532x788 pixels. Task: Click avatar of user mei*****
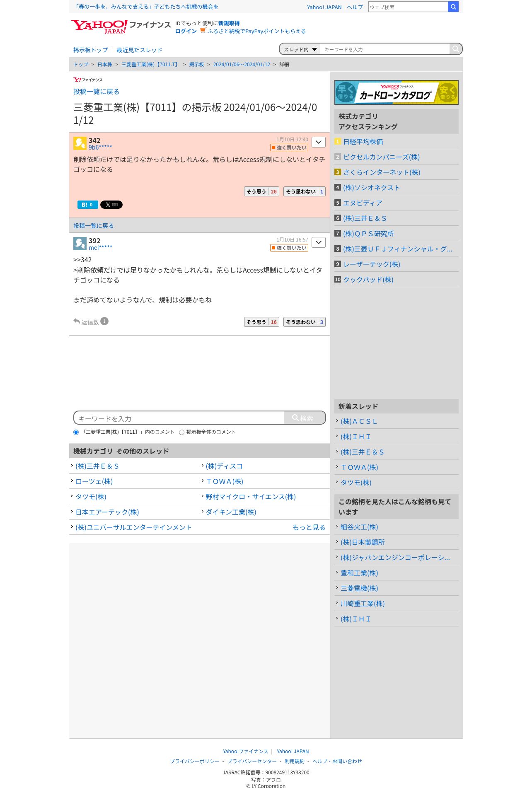point(80,244)
